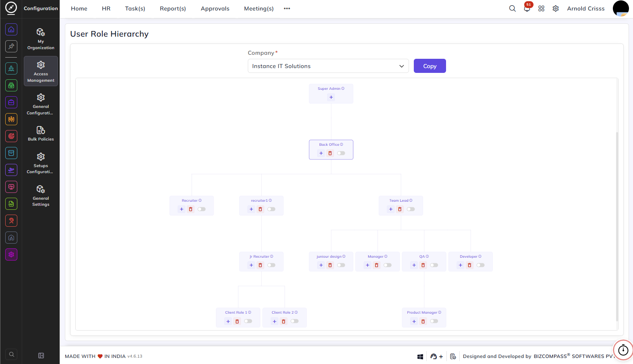
Task: Open Bulk Policies section
Action: coord(41,134)
